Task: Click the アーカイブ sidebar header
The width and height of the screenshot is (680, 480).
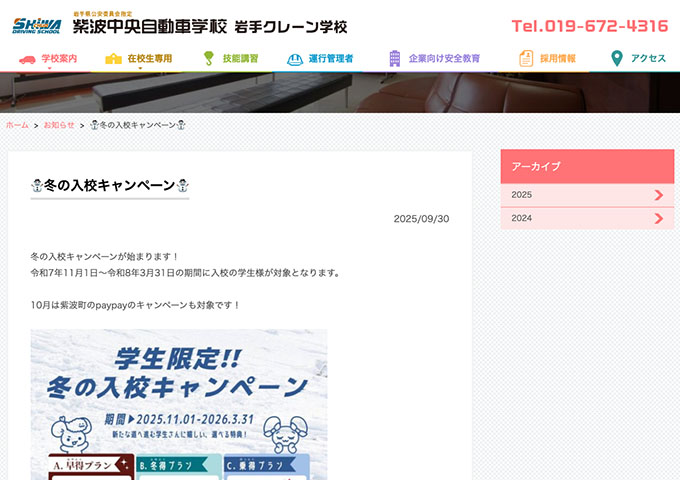Action: pyautogui.click(x=587, y=167)
